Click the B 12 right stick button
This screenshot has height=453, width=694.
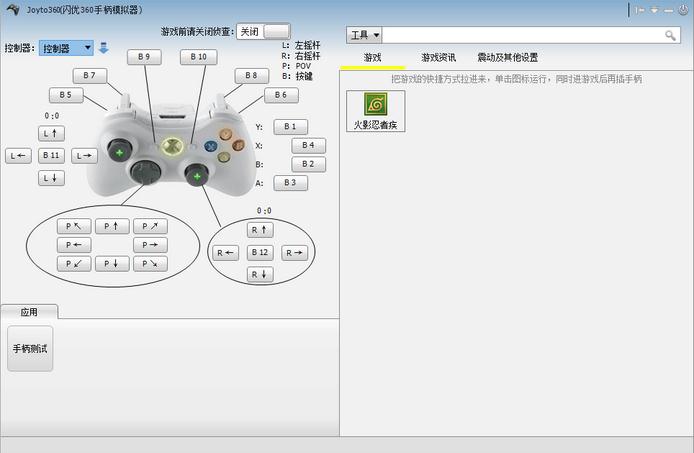[x=260, y=252]
